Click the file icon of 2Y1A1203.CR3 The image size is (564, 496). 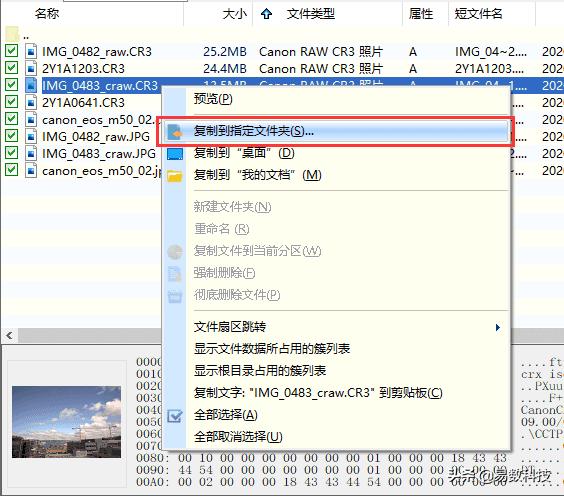click(31, 68)
